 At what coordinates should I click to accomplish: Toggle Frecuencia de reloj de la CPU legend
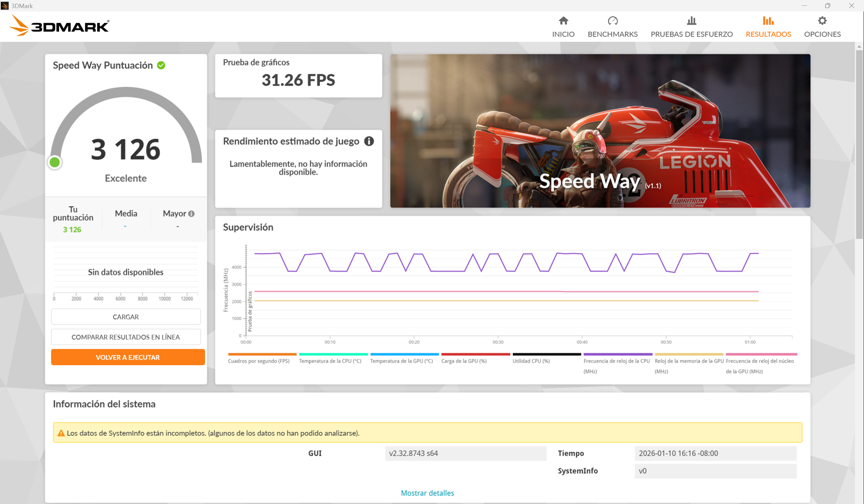pos(616,361)
